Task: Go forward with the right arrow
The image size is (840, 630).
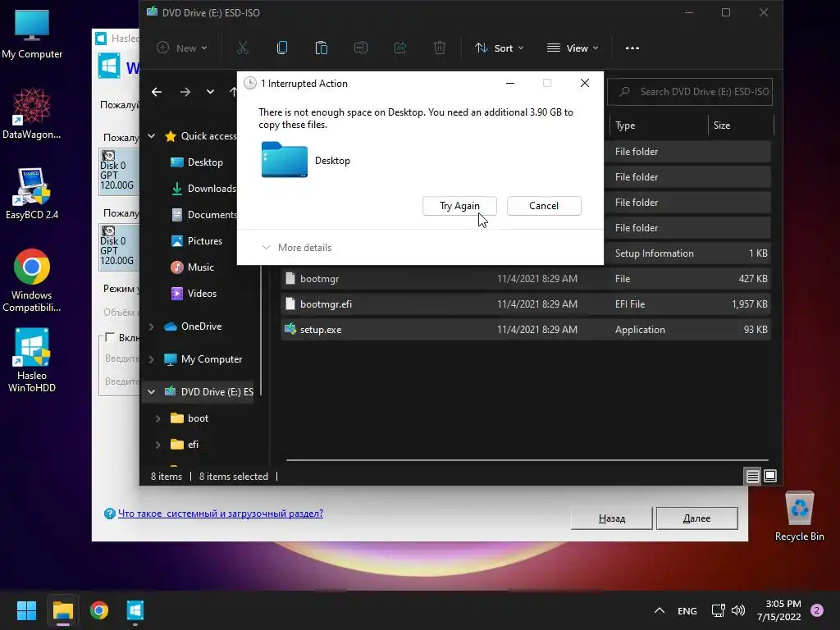Action: 185,92
